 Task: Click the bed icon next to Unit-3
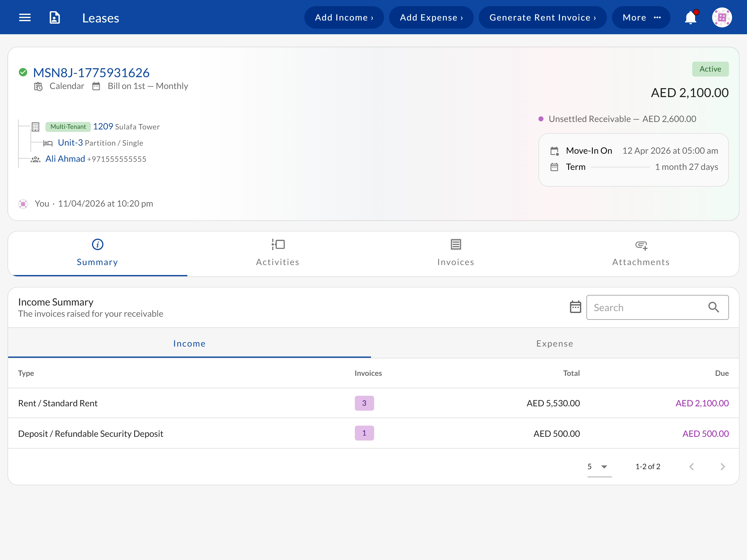click(48, 143)
